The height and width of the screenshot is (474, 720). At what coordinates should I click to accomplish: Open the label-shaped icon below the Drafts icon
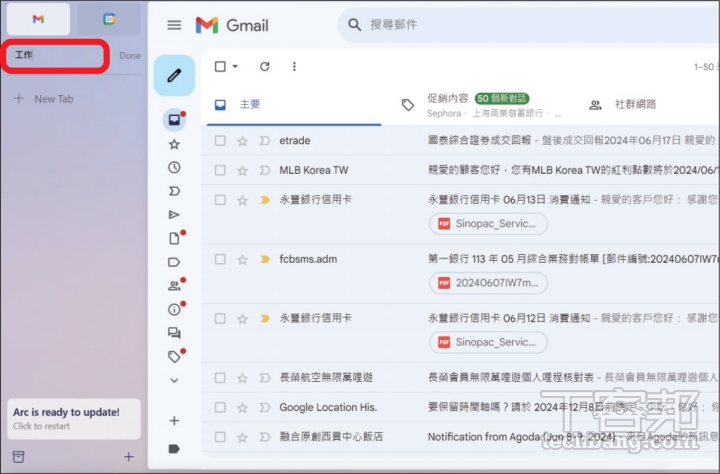click(174, 262)
